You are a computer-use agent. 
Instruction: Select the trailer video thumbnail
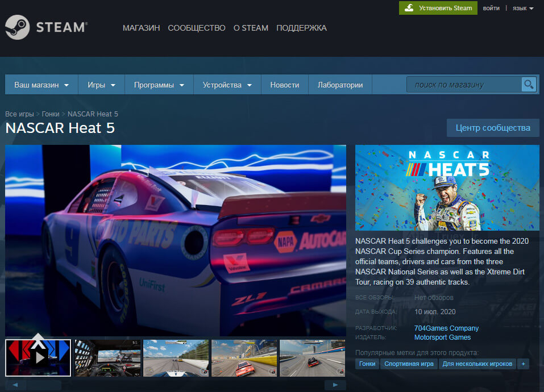coord(38,358)
